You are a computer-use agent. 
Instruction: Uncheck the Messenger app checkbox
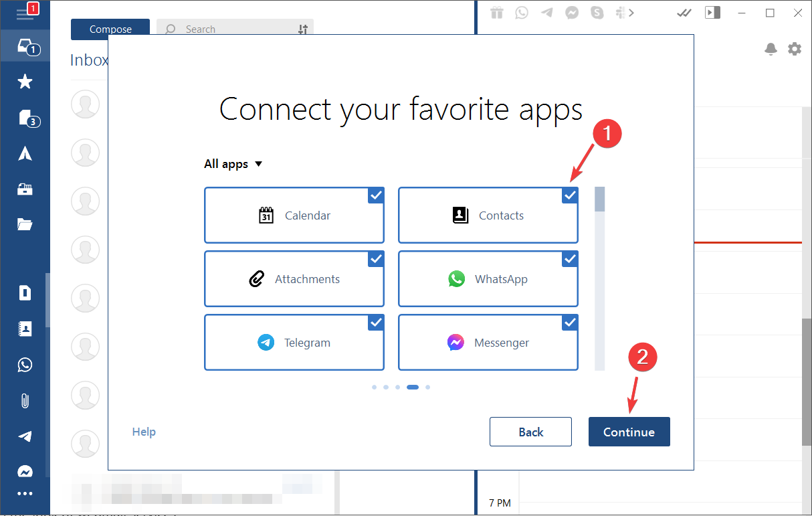[x=570, y=323]
